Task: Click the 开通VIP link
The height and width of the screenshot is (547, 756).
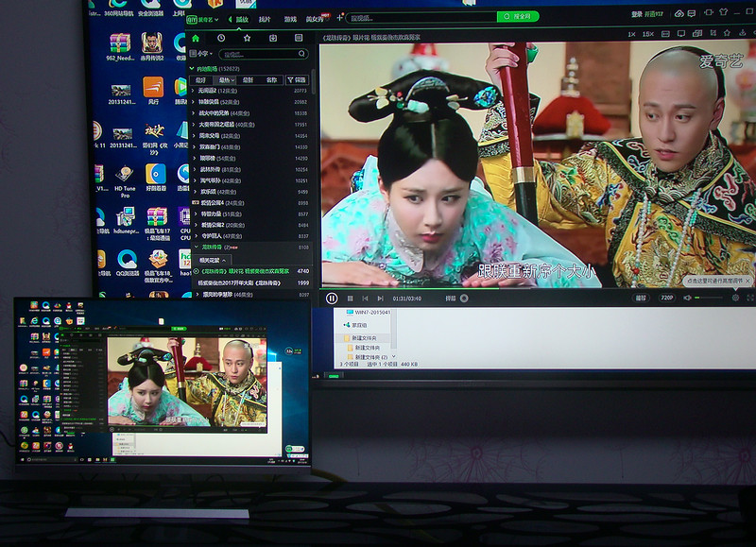Action: (x=654, y=14)
